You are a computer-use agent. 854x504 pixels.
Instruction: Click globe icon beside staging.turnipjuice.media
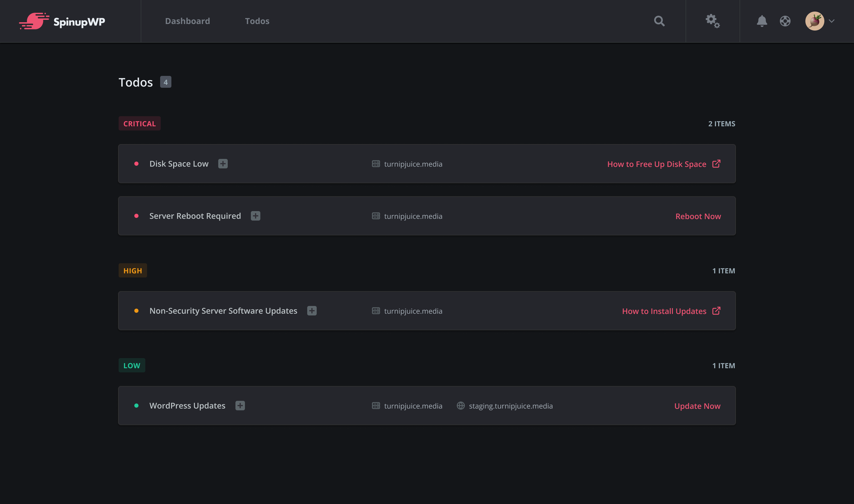tap(461, 406)
